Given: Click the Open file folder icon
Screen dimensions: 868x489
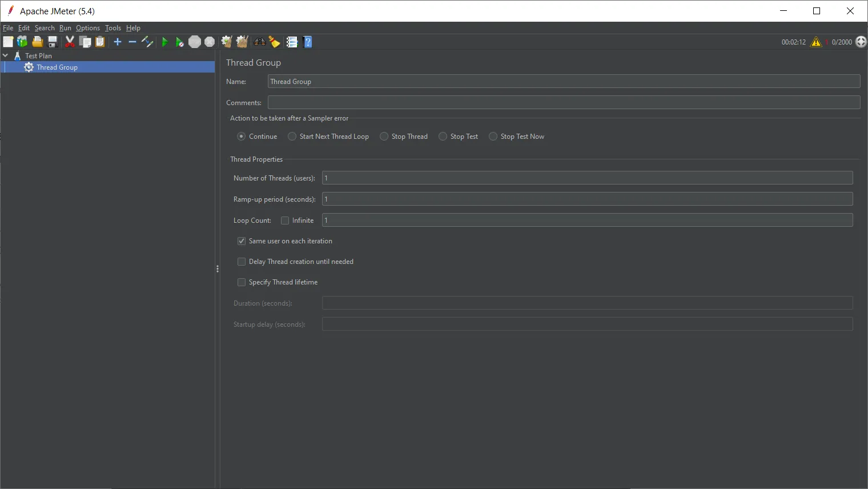Looking at the screenshot, I should point(38,42).
